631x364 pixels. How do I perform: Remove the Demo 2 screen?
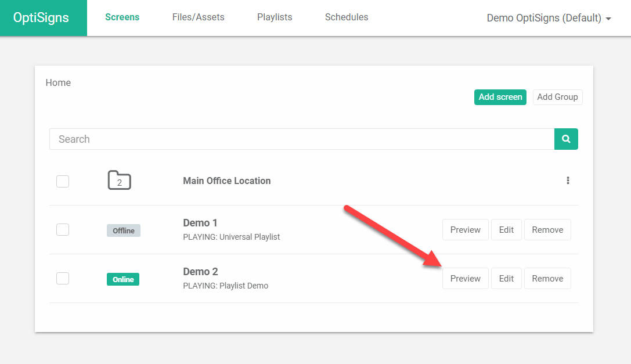(x=547, y=278)
